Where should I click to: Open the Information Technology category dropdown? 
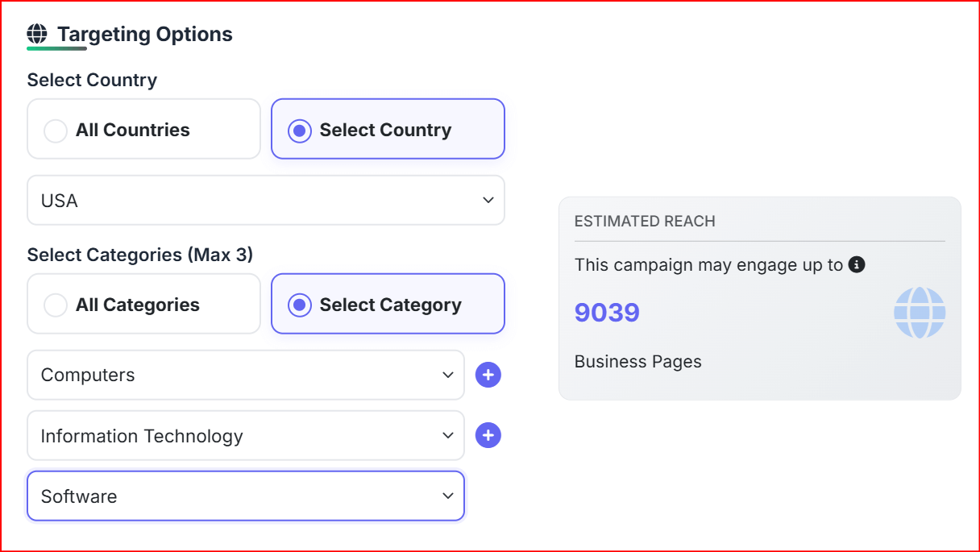[246, 436]
